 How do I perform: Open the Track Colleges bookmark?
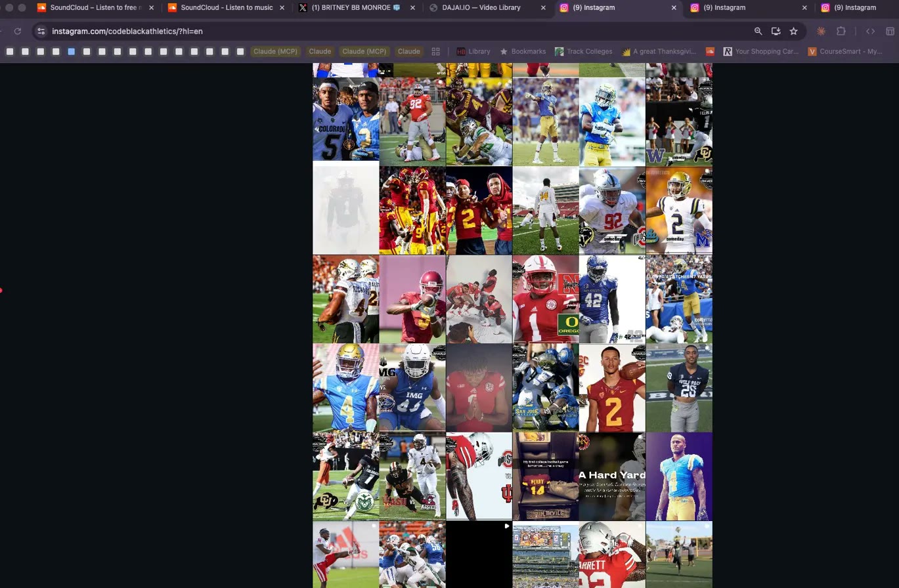[x=583, y=51]
